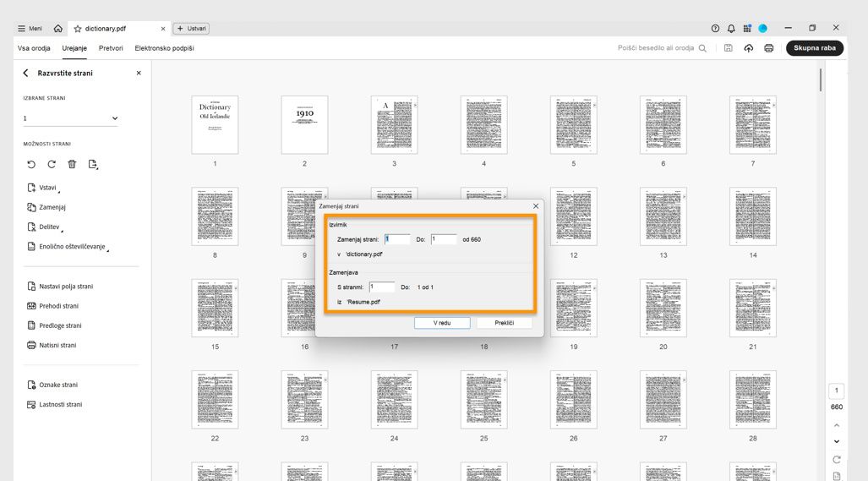Viewport: 868px width, 481px height.
Task: Rotate pages clockwise icon
Action: click(52, 164)
